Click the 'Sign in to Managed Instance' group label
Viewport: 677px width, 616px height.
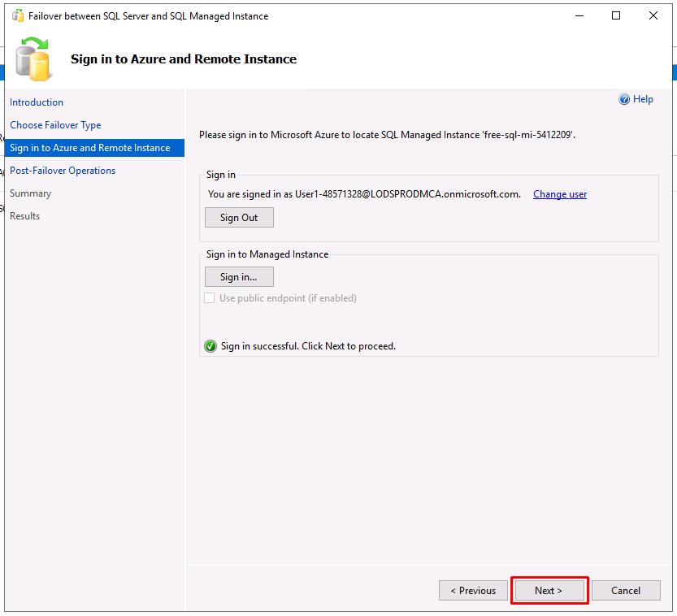(x=267, y=254)
